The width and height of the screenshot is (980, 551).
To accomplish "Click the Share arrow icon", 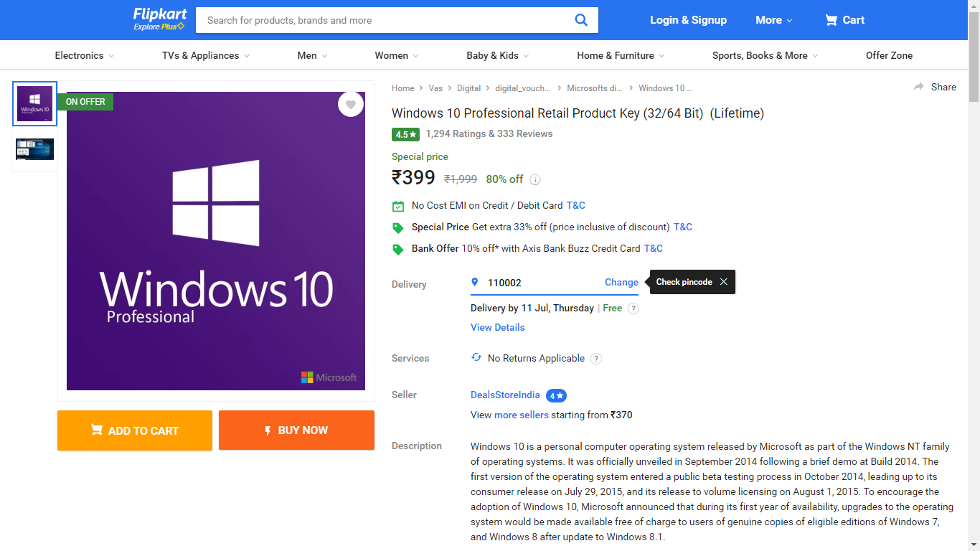I will 918,87.
